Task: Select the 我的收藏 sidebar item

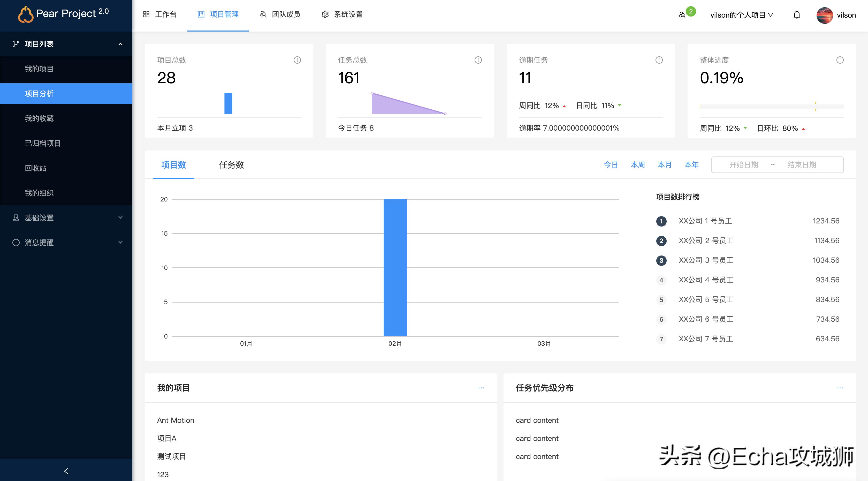Action: pyautogui.click(x=39, y=119)
